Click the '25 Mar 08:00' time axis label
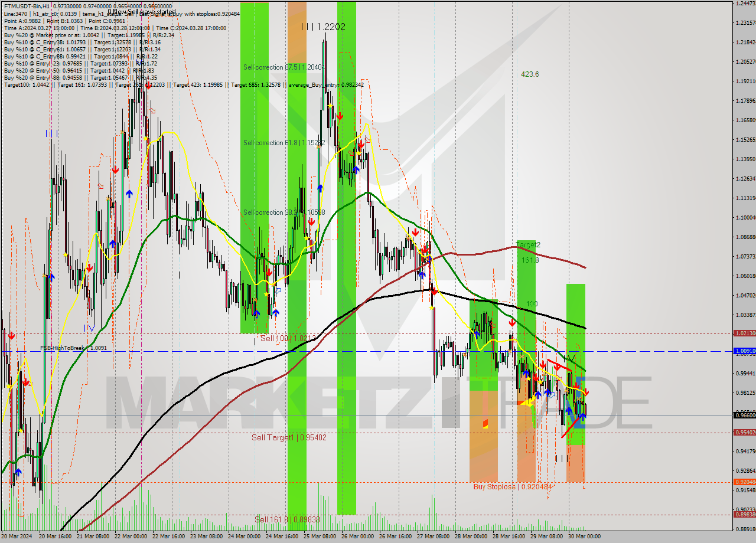The image size is (756, 543). pyautogui.click(x=320, y=537)
